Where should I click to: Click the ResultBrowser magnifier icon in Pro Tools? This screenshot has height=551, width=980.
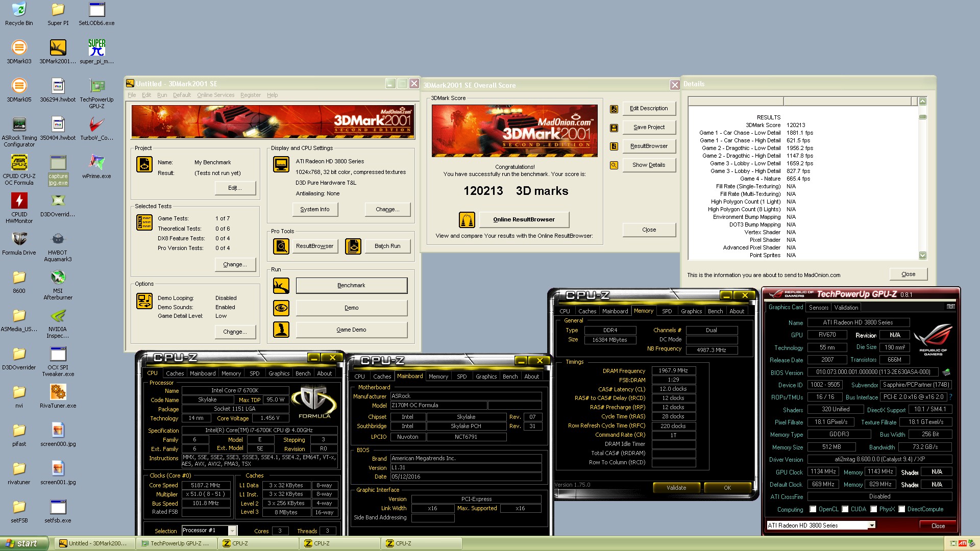pos(281,246)
